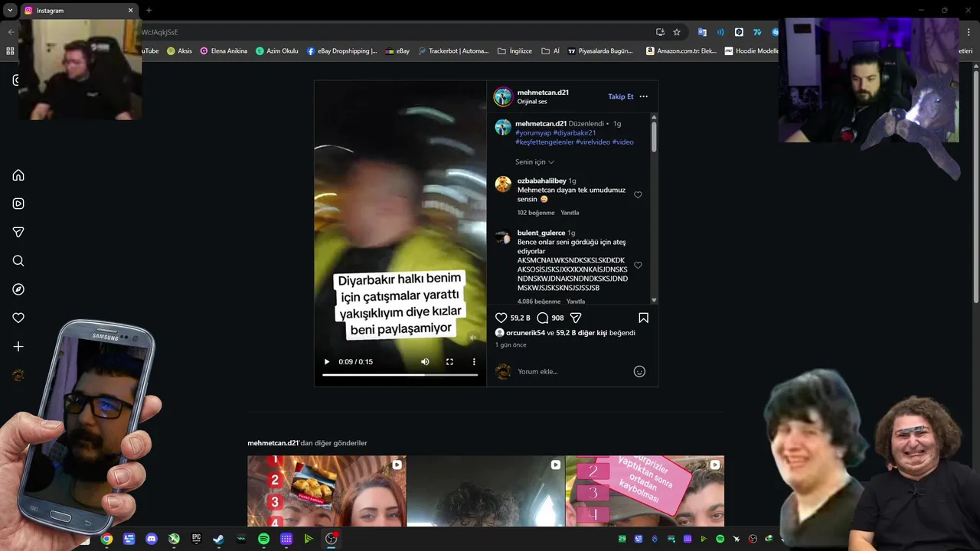Open the İngilizce bookmarks folder
Viewport: 980px width, 551px height.
point(514,51)
